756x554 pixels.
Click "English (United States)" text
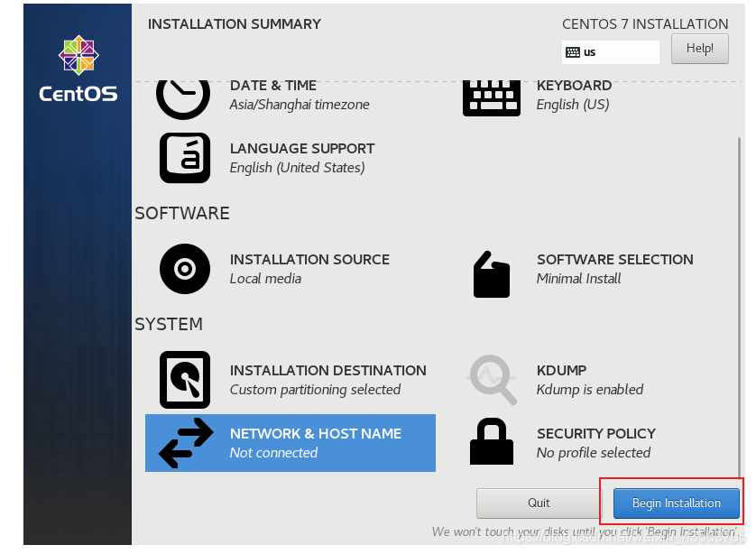click(297, 168)
